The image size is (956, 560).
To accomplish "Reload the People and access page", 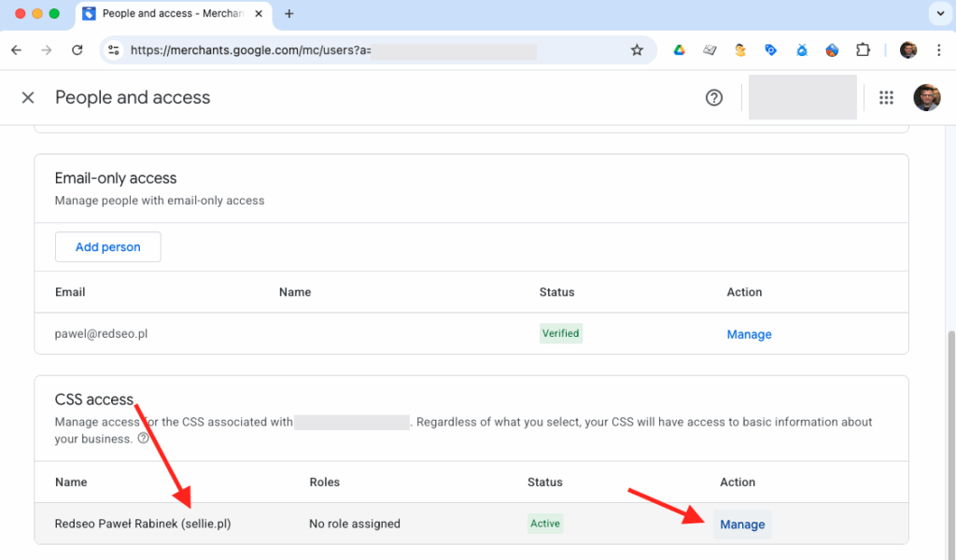I will (x=77, y=49).
